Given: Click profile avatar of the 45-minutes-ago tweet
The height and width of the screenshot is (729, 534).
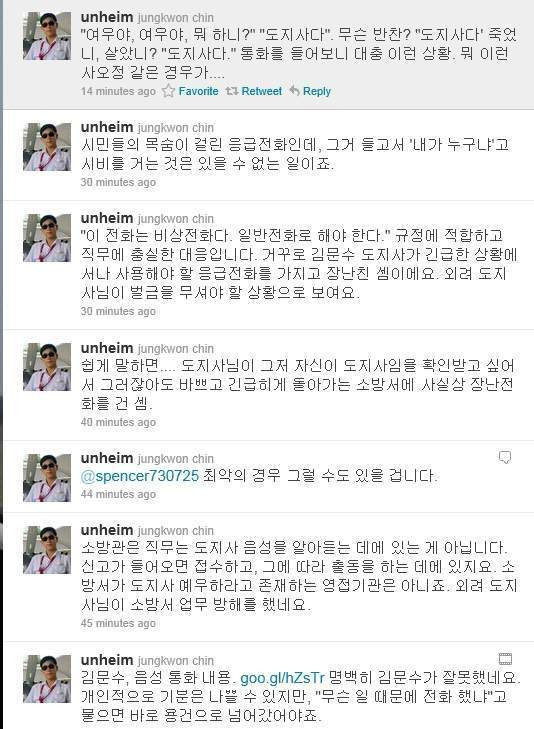Looking at the screenshot, I should click(x=47, y=550).
